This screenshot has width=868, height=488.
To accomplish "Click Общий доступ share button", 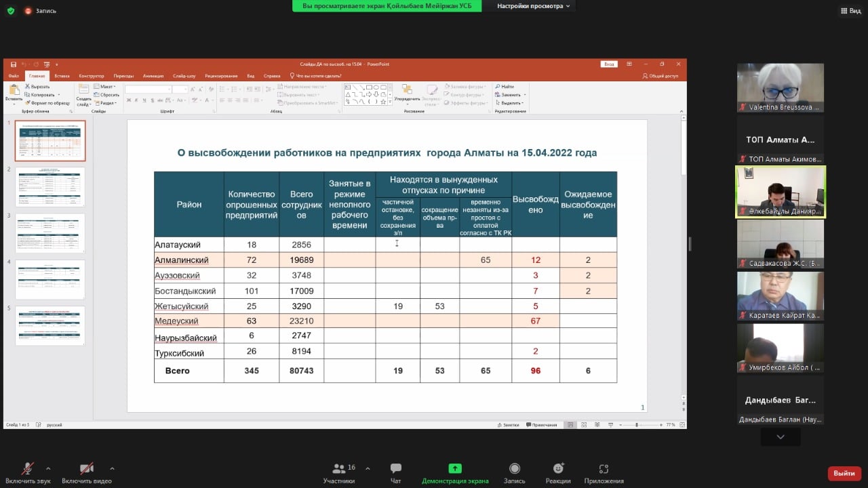I will pyautogui.click(x=660, y=76).
